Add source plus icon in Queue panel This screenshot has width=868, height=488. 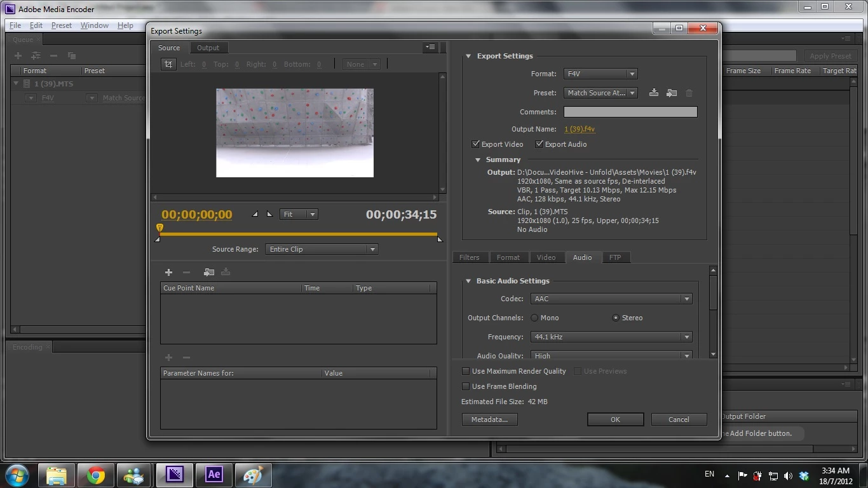point(18,56)
